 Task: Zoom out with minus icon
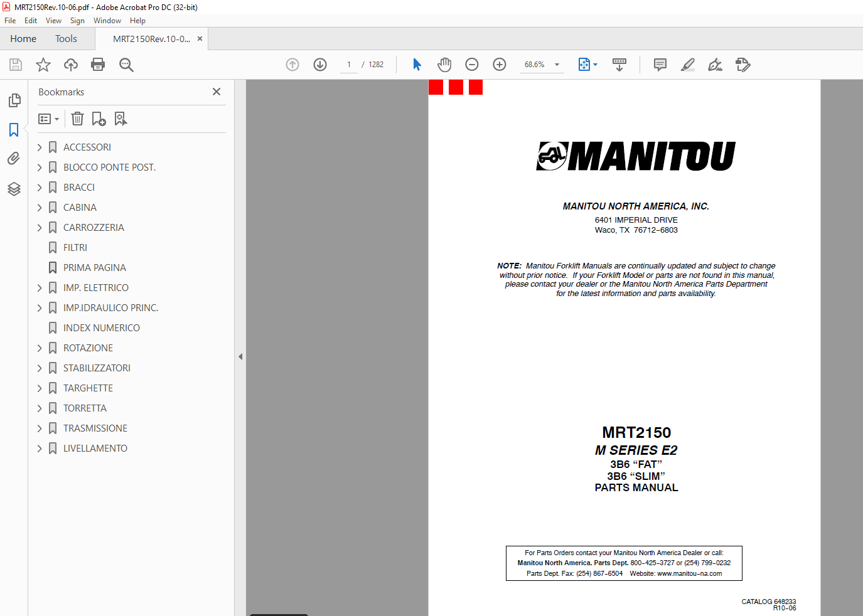[472, 65]
